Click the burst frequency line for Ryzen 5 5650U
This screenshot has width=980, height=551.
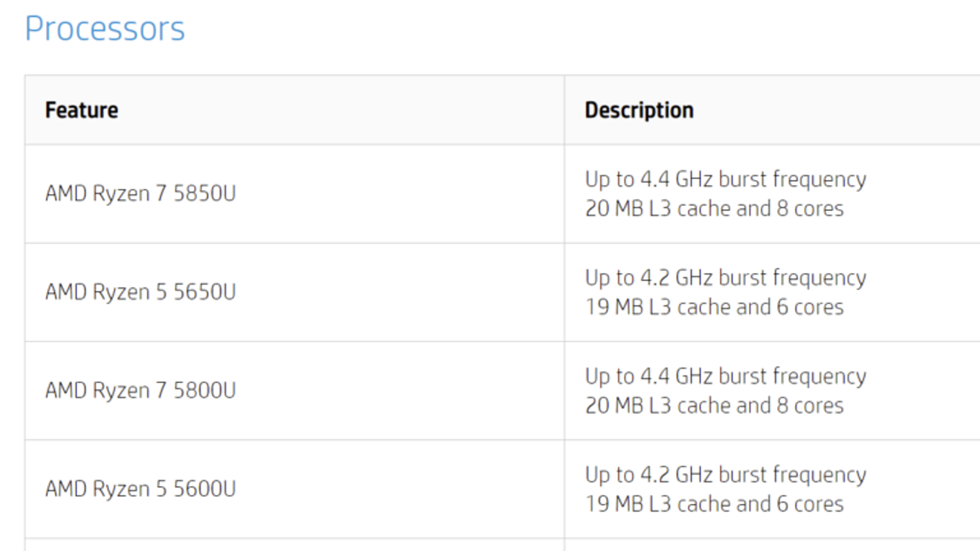pos(725,278)
